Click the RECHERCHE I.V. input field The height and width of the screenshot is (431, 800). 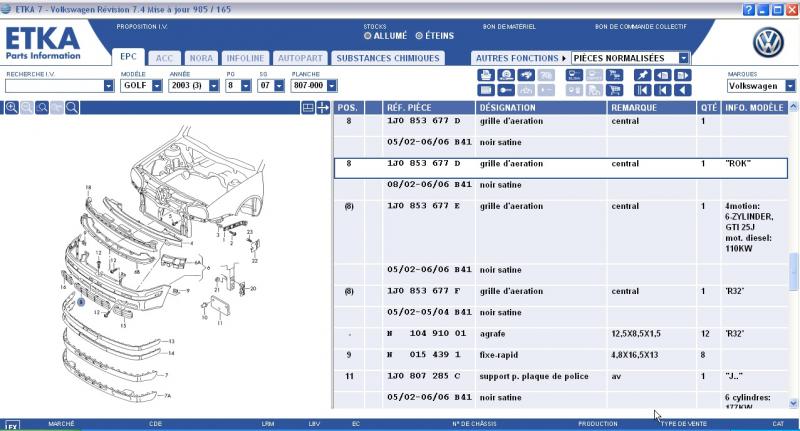point(55,86)
